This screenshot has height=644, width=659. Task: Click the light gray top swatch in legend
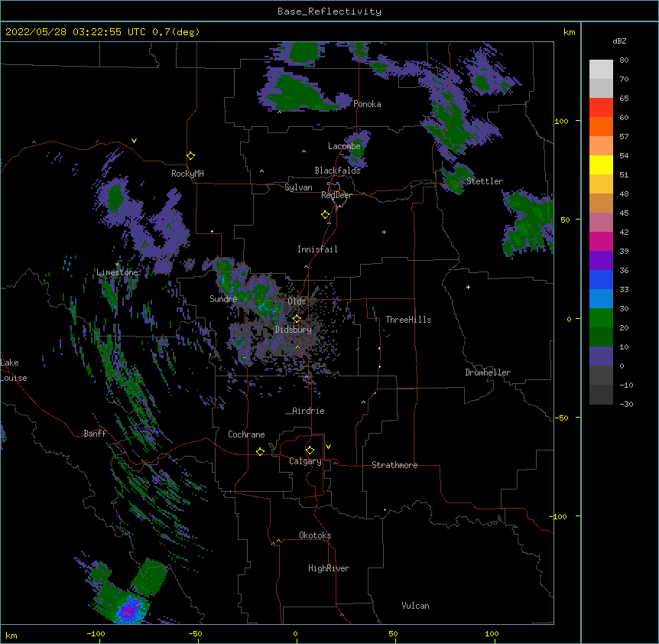[601, 70]
